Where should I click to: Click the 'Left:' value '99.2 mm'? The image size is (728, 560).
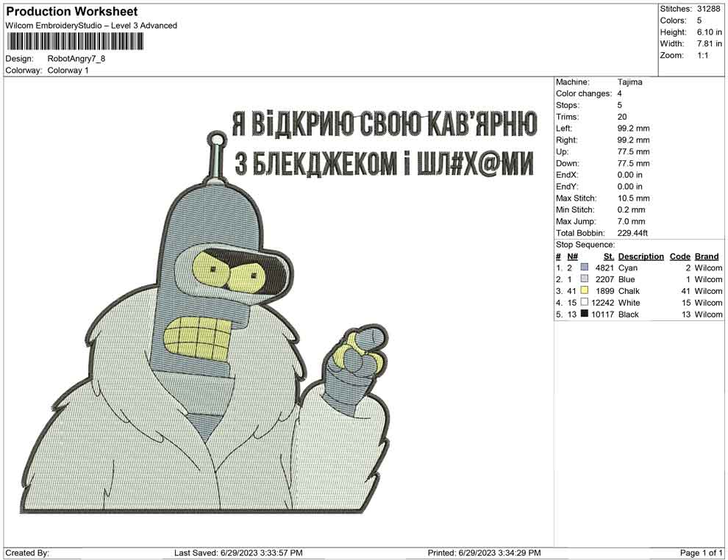633,129
